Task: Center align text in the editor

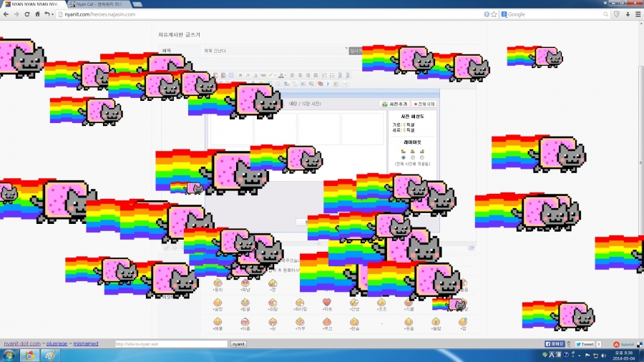Action: (x=301, y=75)
